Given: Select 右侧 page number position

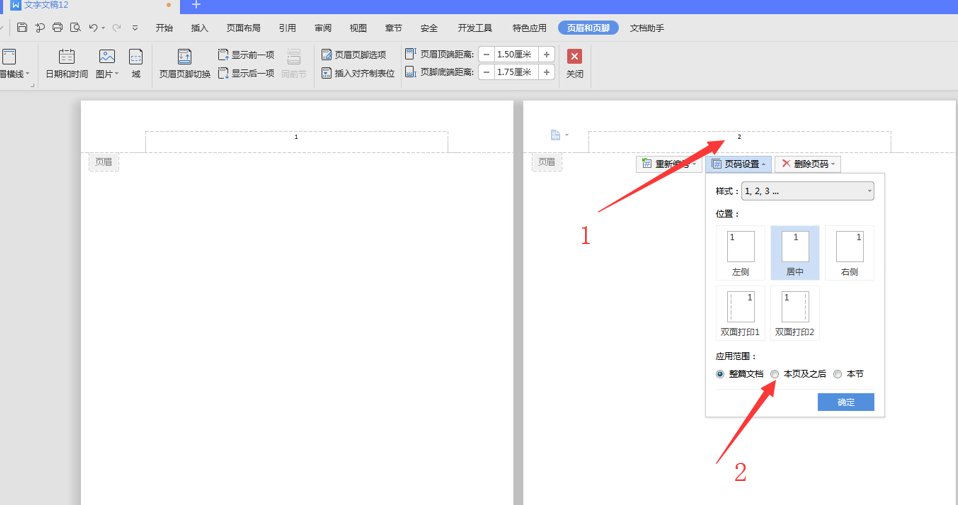Looking at the screenshot, I should coord(849,253).
